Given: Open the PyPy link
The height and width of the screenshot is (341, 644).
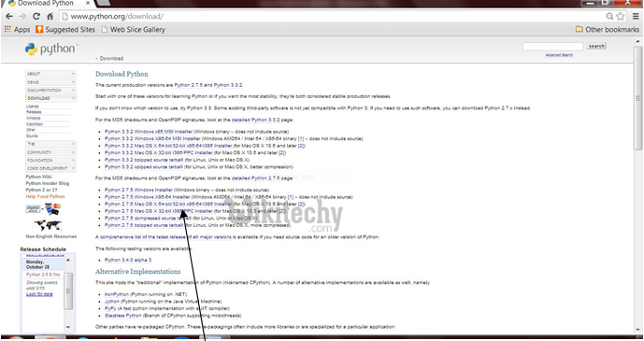Looking at the screenshot, I should click(110, 308).
